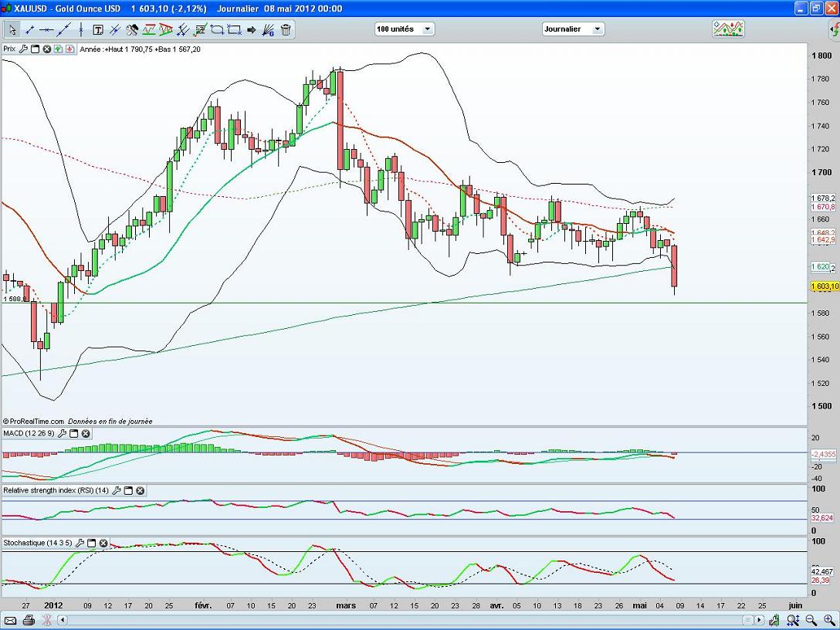
Task: Remove the MACD indicator panel
Action: [86, 434]
